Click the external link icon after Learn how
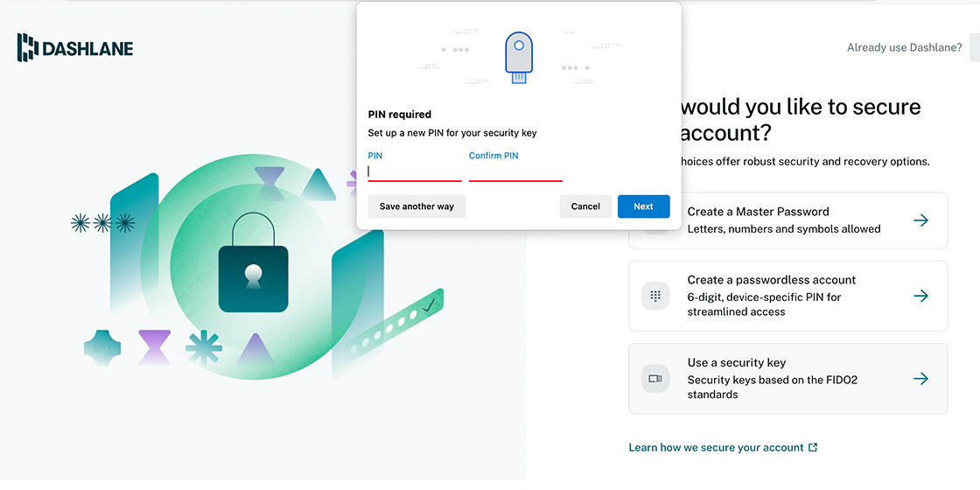The width and height of the screenshot is (980, 490). tap(813, 447)
